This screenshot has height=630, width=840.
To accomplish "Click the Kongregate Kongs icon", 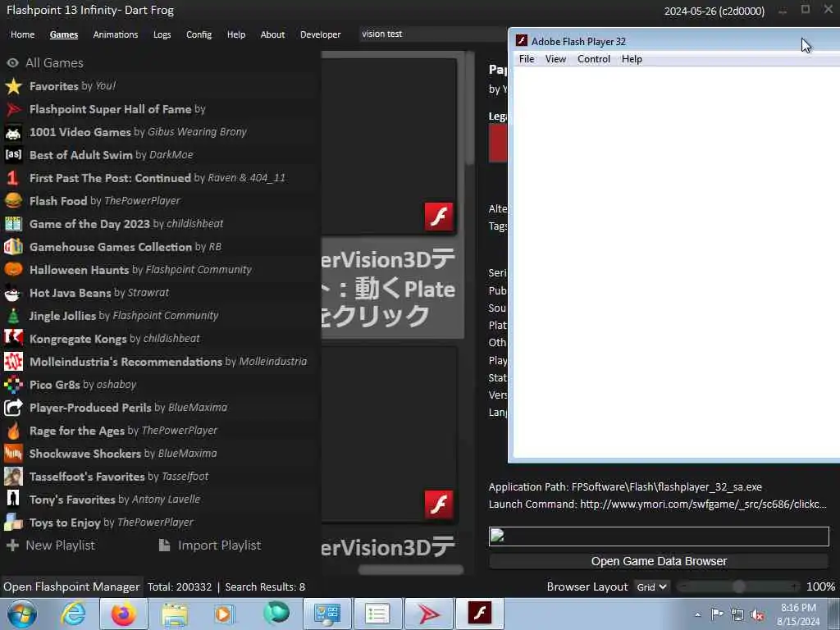I will [13, 339].
